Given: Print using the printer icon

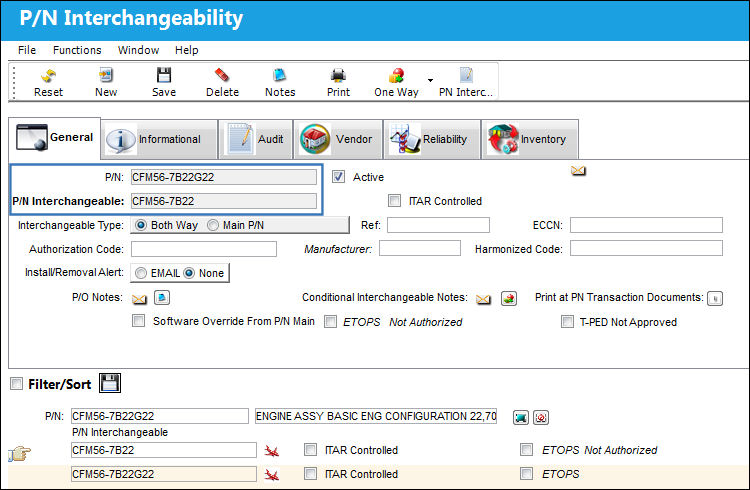Looking at the screenshot, I should tap(338, 82).
